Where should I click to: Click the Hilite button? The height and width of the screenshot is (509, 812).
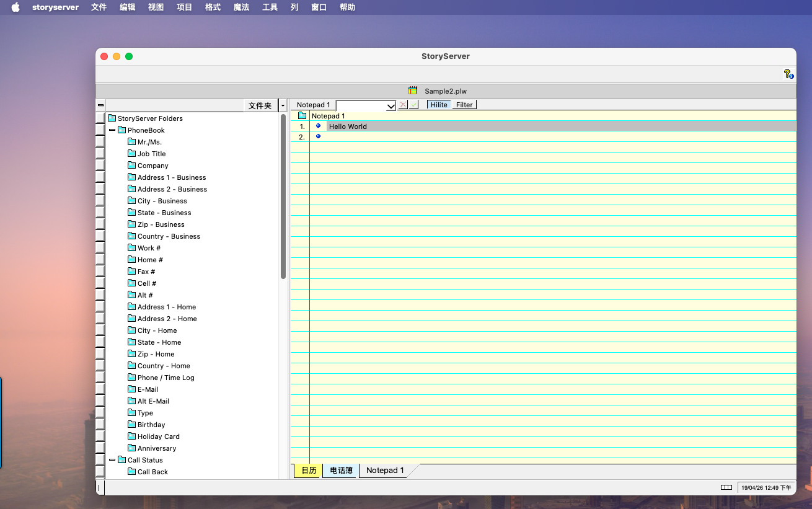click(x=439, y=105)
